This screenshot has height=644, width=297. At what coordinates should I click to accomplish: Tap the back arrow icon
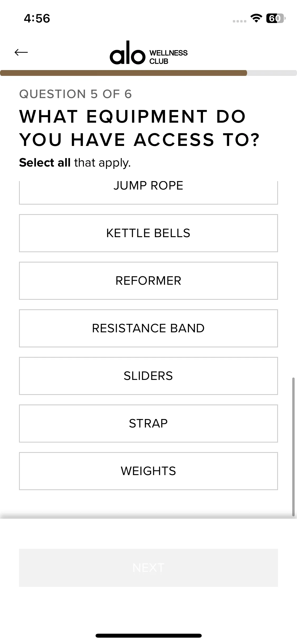coord(21,52)
